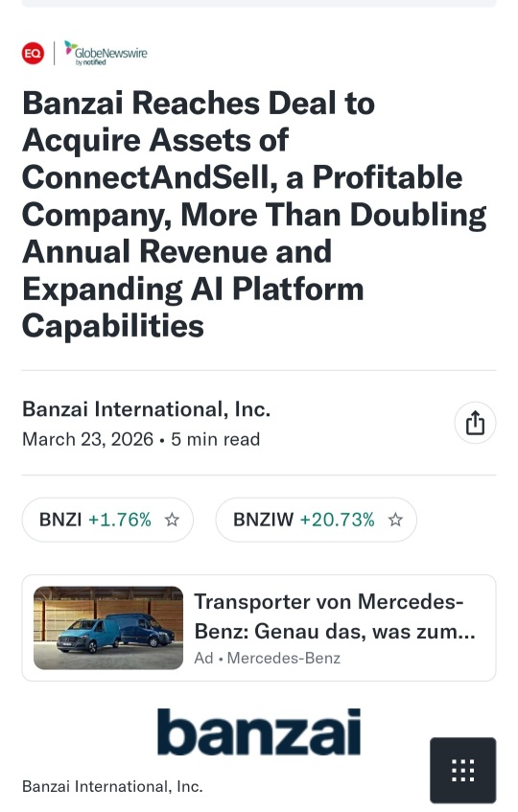The height and width of the screenshot is (812, 518).
Task: Open the BNZI ticker quote
Action: tap(107, 520)
